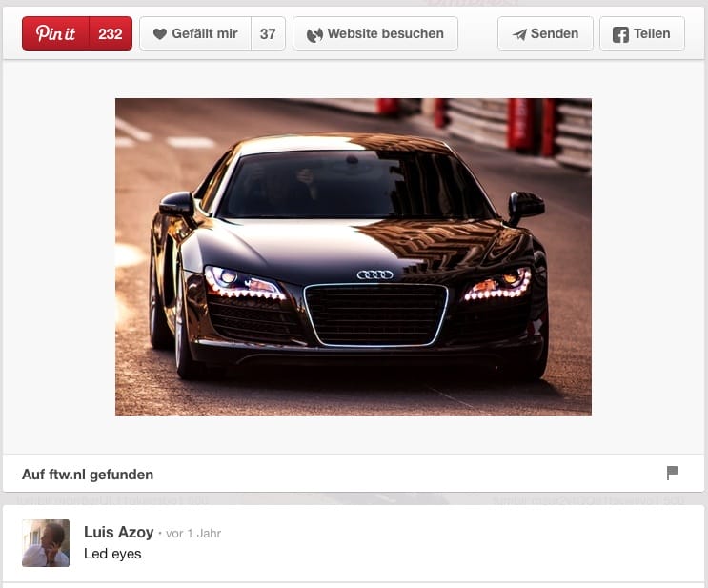Open the Luis Azoy name link
Image resolution: width=708 pixels, height=588 pixels.
[119, 532]
